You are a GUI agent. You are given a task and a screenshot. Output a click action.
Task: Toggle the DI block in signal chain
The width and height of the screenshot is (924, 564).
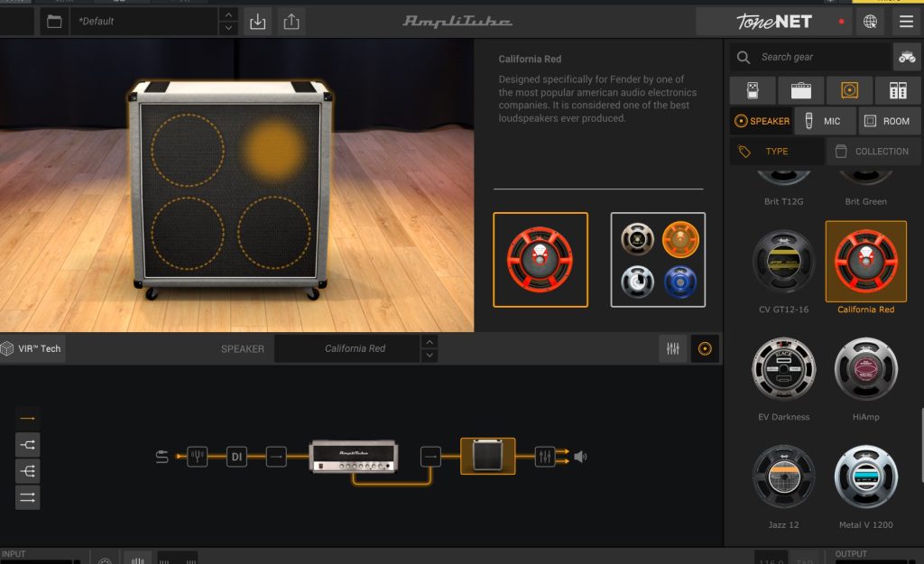tap(236, 458)
